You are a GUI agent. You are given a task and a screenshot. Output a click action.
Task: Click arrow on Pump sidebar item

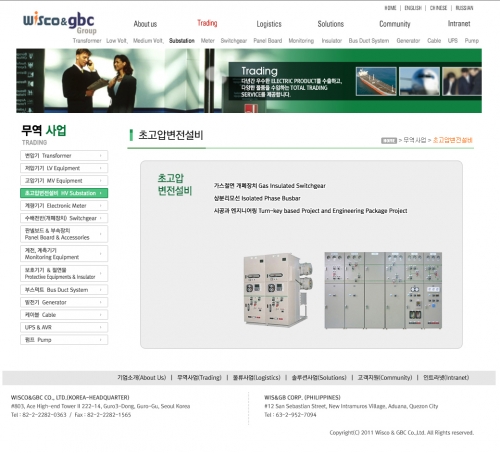coord(100,340)
